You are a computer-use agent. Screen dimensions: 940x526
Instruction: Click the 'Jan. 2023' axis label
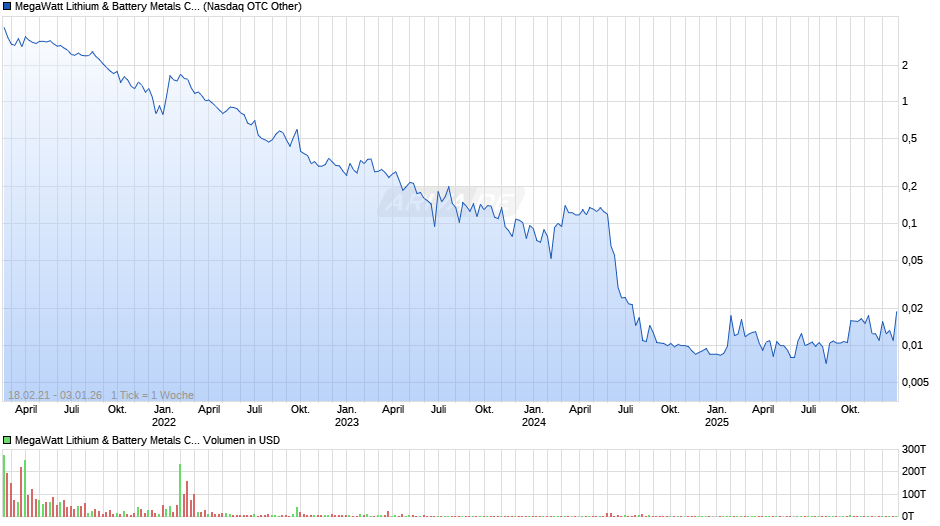347,416
